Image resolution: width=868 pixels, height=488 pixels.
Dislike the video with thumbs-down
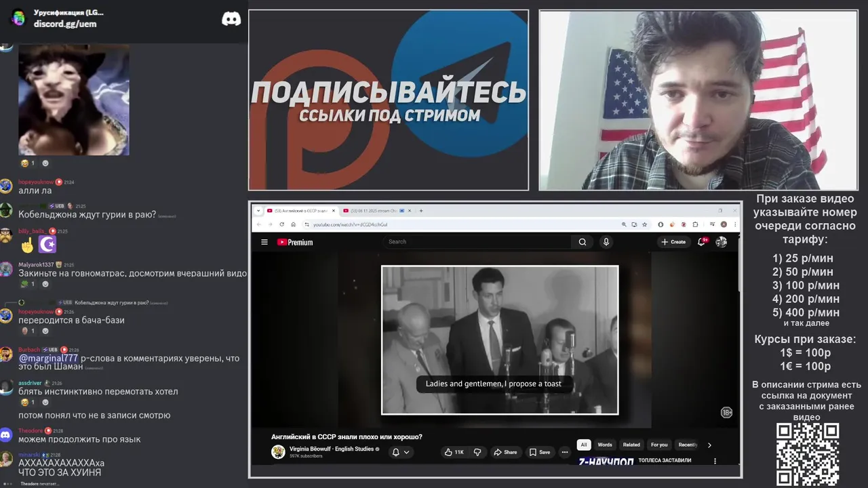coord(477,452)
